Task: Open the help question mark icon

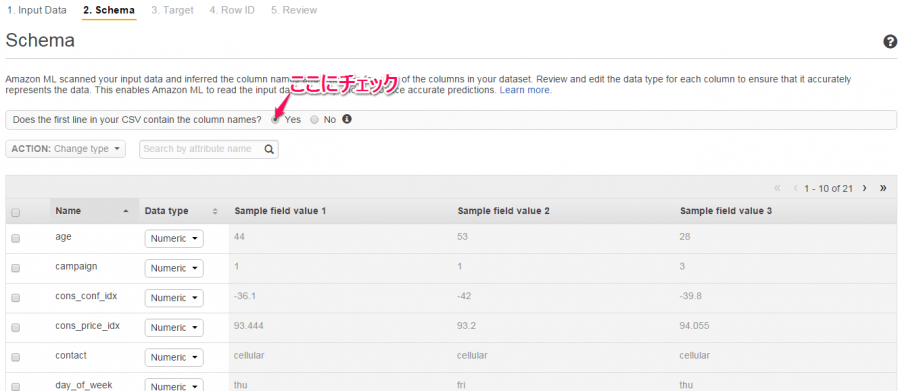Action: tap(890, 41)
